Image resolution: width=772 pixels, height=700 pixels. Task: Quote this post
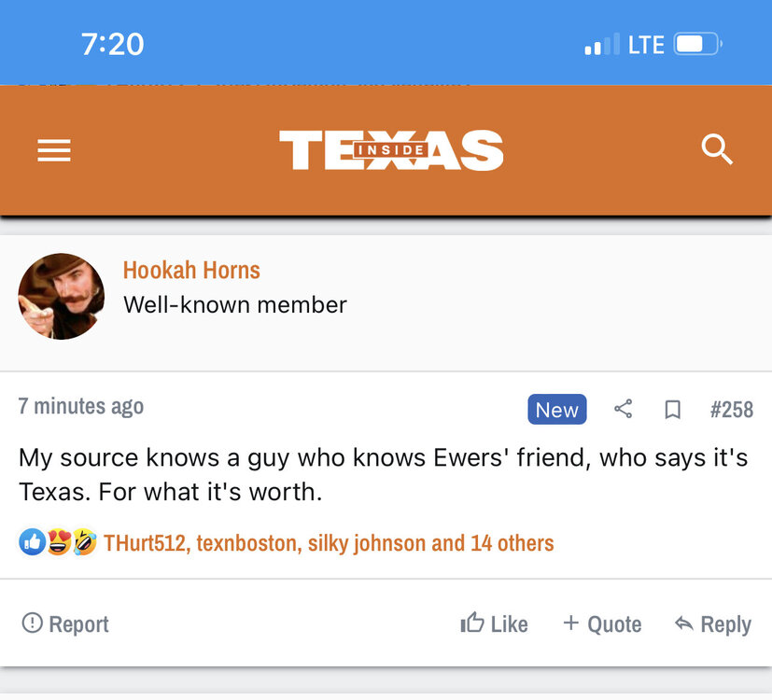602,623
